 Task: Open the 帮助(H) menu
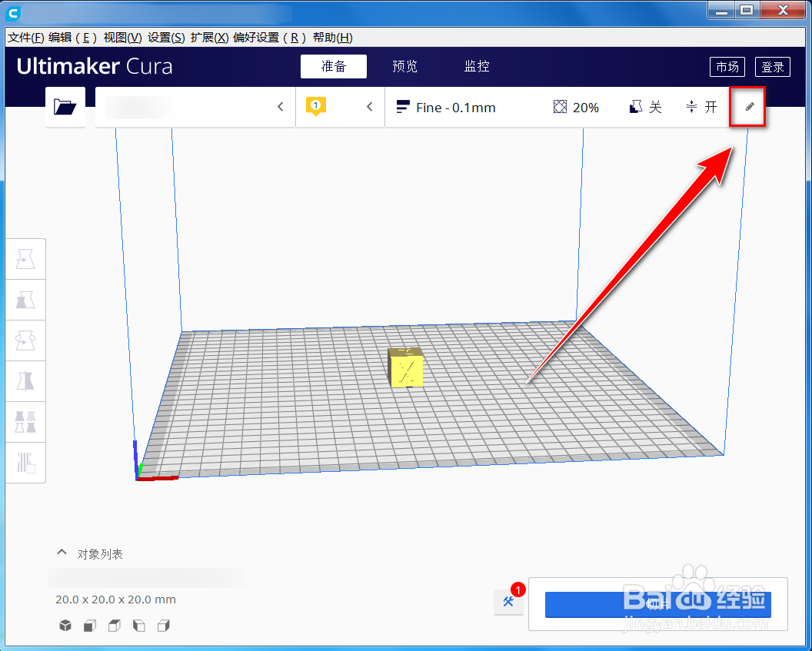click(333, 37)
